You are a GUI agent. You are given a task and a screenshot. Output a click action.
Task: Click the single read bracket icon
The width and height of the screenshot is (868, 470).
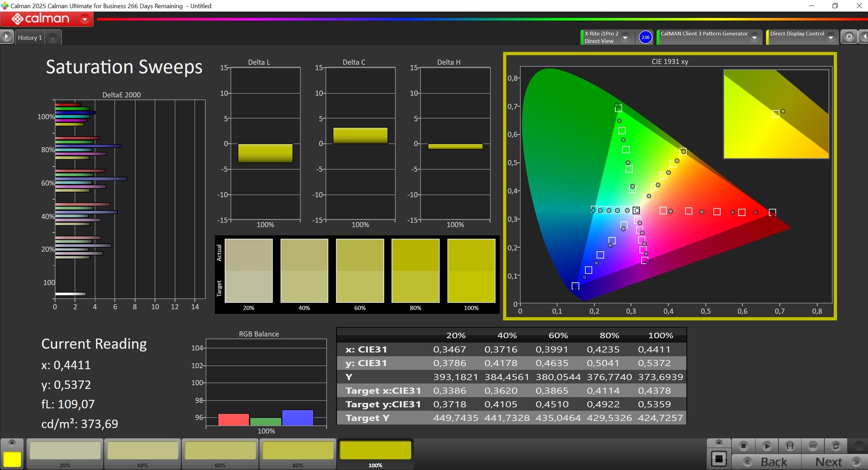point(790,446)
